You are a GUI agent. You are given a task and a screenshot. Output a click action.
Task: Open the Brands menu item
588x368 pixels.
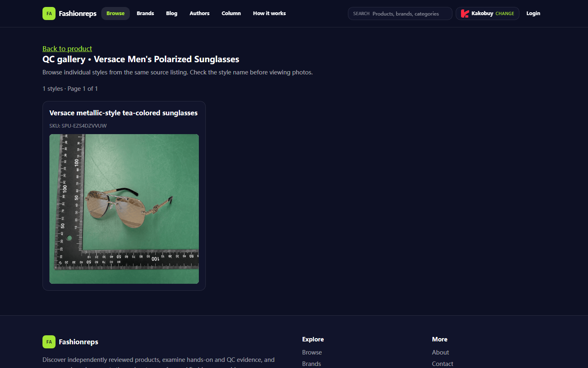[145, 13]
